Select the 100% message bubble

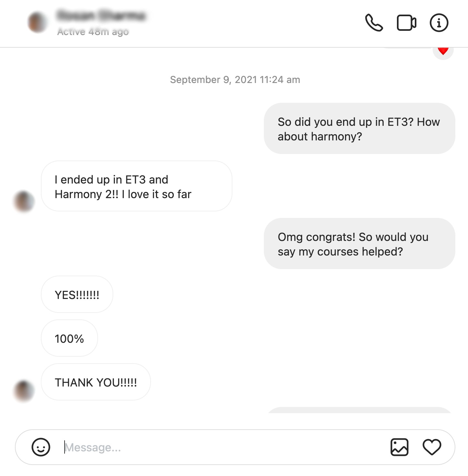click(x=69, y=338)
